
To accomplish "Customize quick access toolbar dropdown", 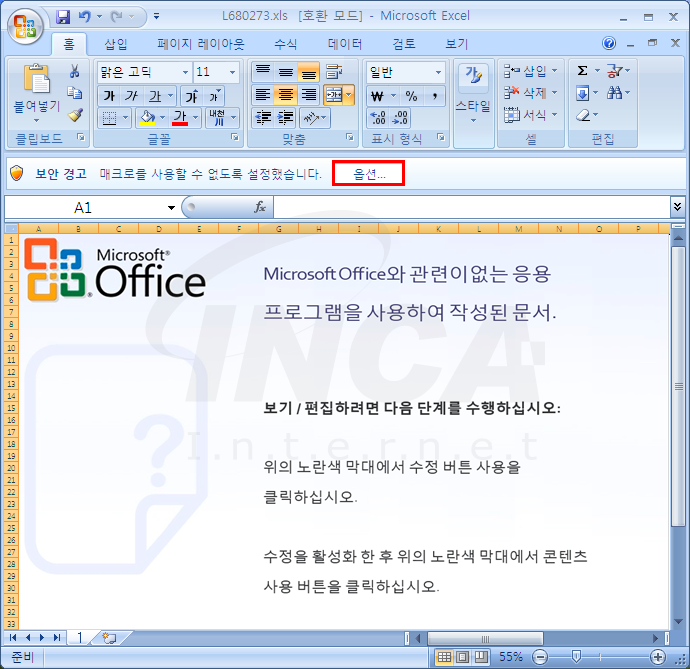I will pos(156,17).
